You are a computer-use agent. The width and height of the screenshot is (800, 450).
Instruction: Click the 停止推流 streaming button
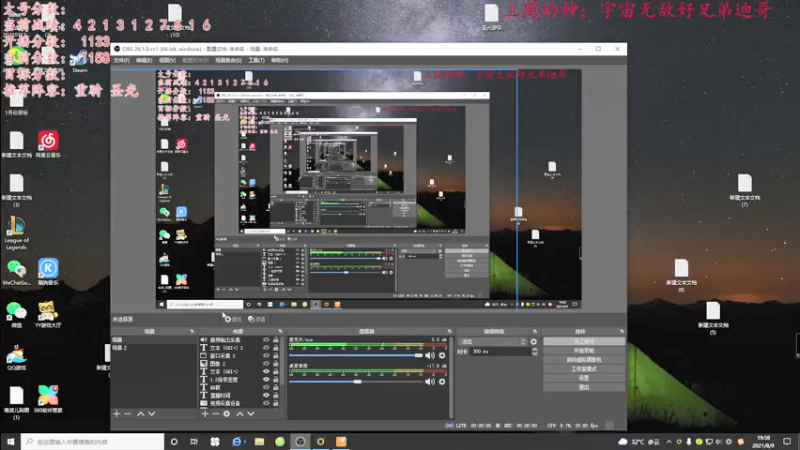click(x=584, y=341)
